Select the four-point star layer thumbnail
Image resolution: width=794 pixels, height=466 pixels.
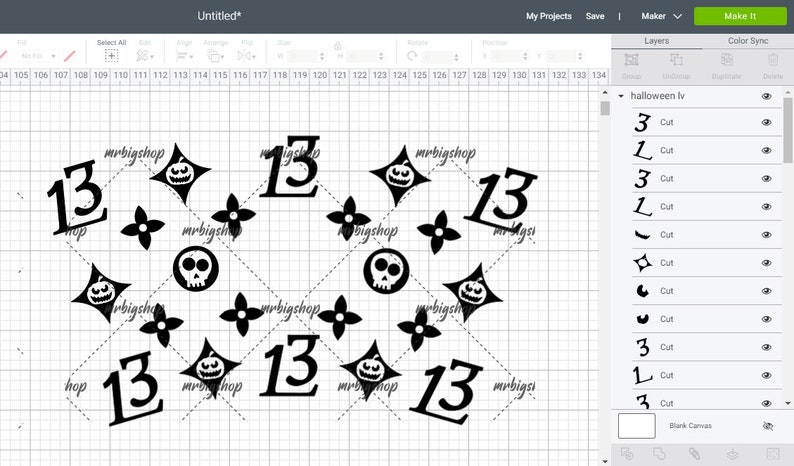click(643, 263)
